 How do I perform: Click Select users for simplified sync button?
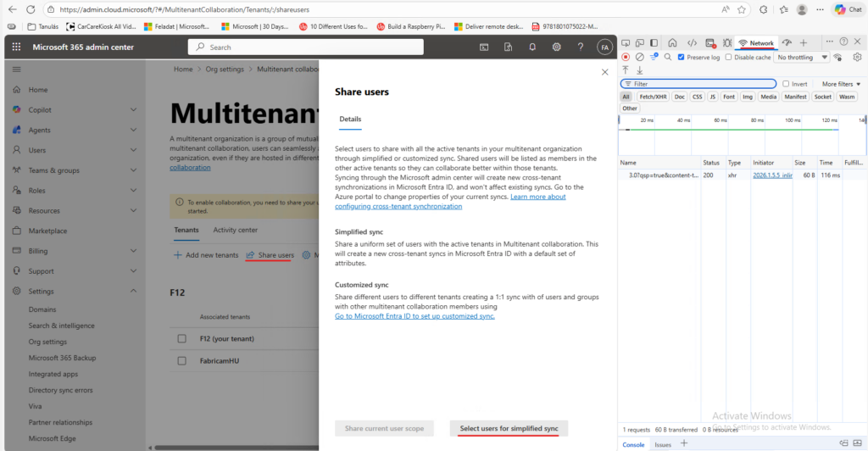coord(509,429)
